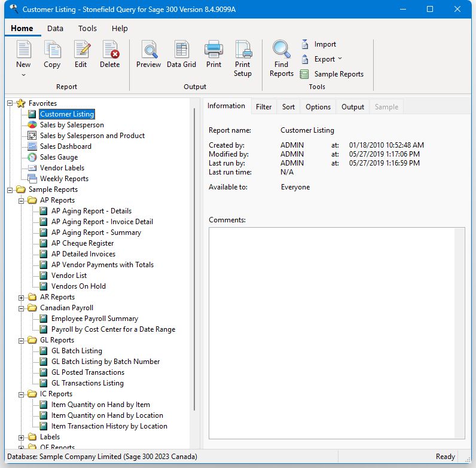Select AP Aging Report - Invoice Detail
Image resolution: width=476 pixels, height=468 pixels.
coord(102,222)
